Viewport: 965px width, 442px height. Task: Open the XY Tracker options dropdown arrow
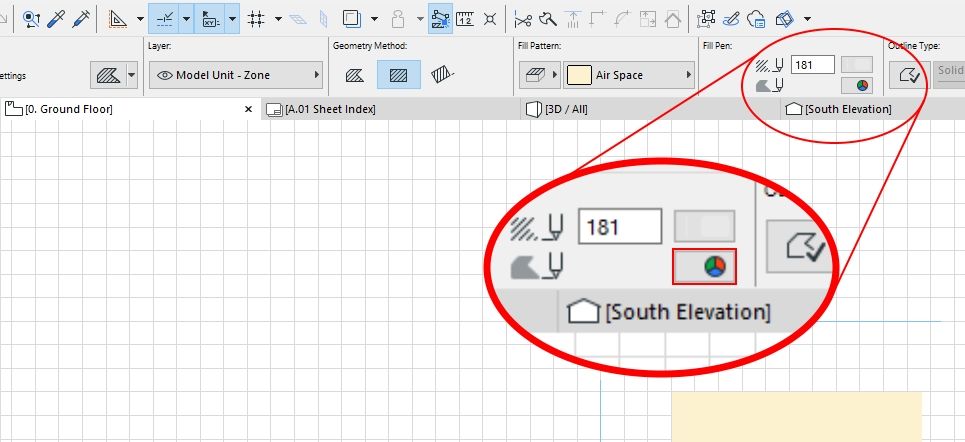coord(232,19)
